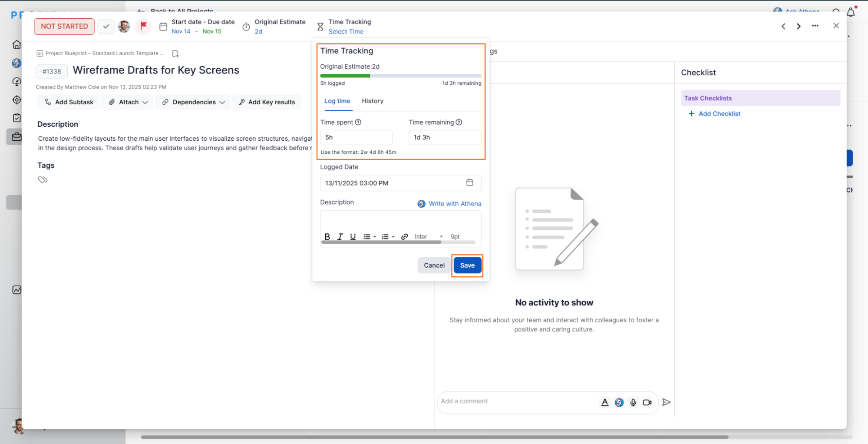The image size is (868, 444).
Task: Focus the Time spent input field
Action: coord(356,137)
